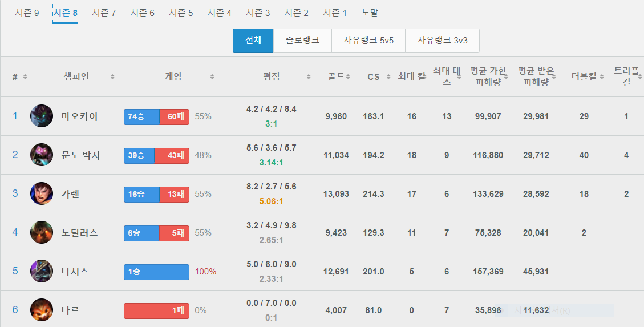Click the 1승 win bar for 나서스

click(x=156, y=272)
